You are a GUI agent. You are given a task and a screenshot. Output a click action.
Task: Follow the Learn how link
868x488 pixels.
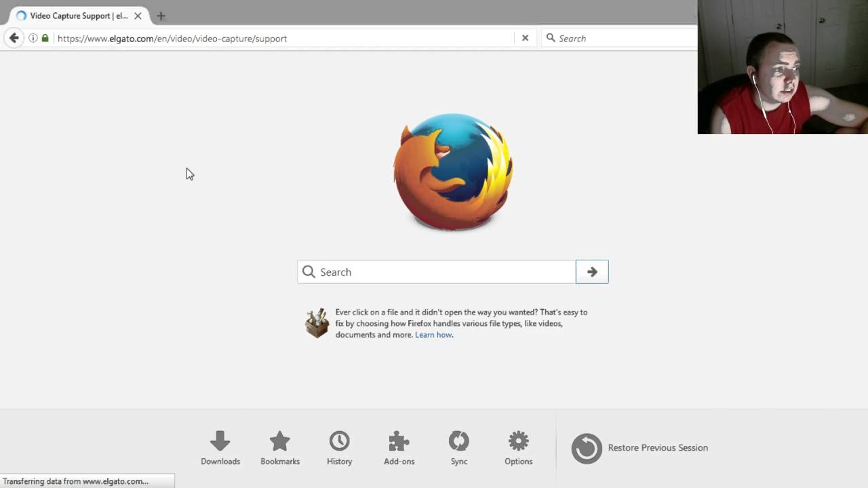point(433,335)
